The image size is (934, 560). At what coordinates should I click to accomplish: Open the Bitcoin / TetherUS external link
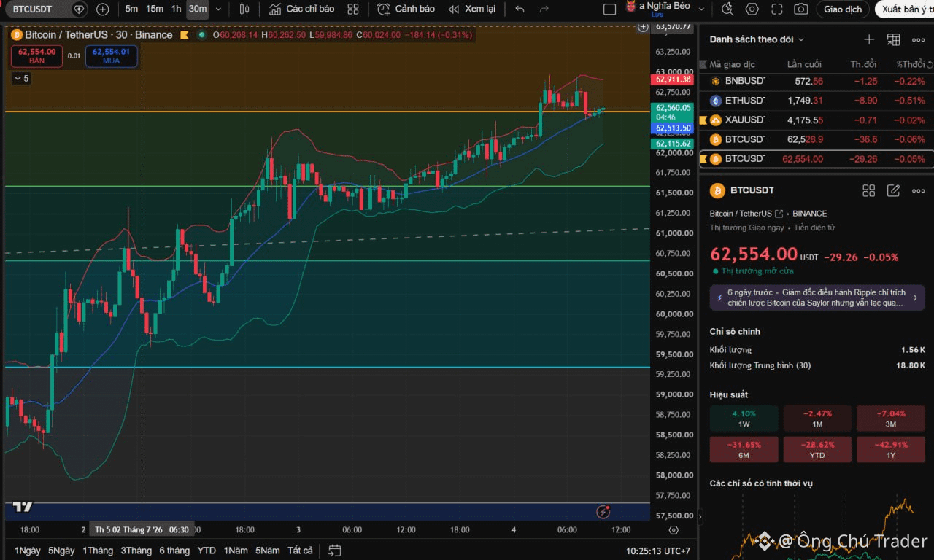pyautogui.click(x=779, y=214)
